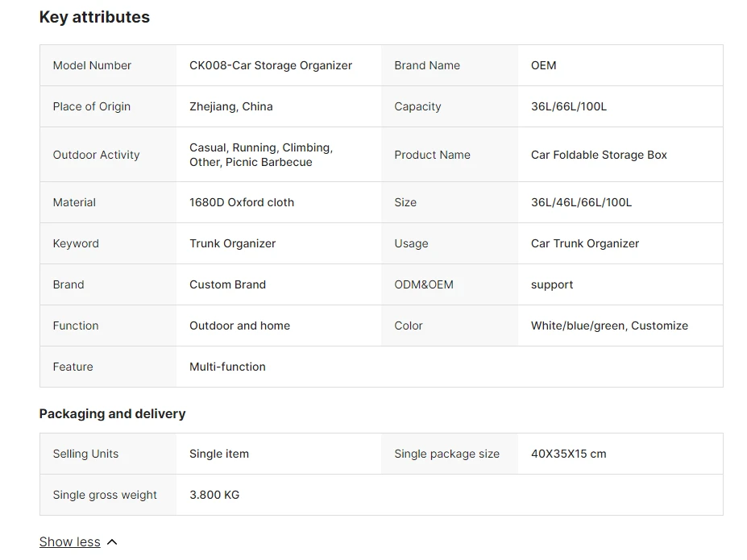This screenshot has height=560, width=747.
Task: Collapse attributes with Show less link
Action: tap(69, 542)
